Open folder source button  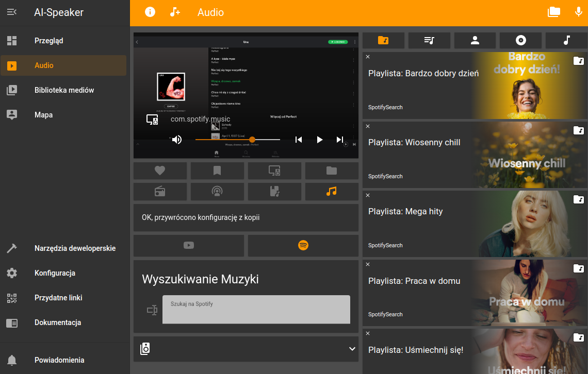tap(332, 171)
